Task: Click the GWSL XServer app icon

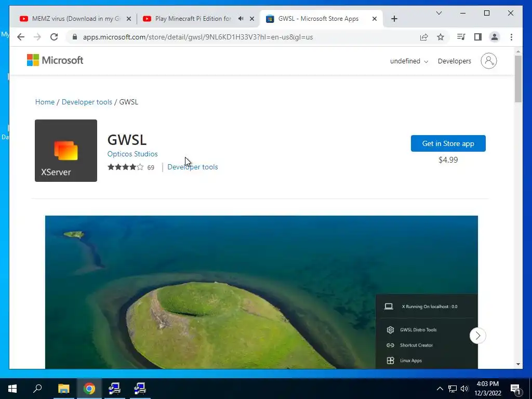Action: click(66, 150)
